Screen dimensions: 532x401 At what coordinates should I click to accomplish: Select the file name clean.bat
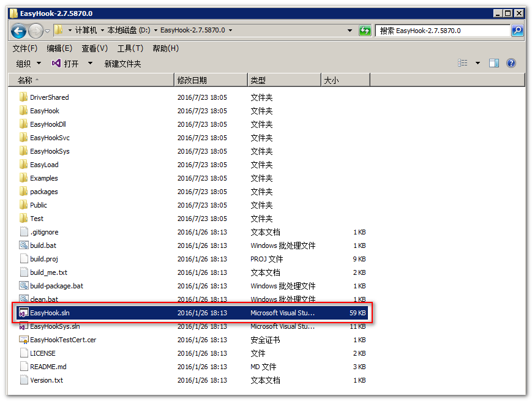coord(44,299)
